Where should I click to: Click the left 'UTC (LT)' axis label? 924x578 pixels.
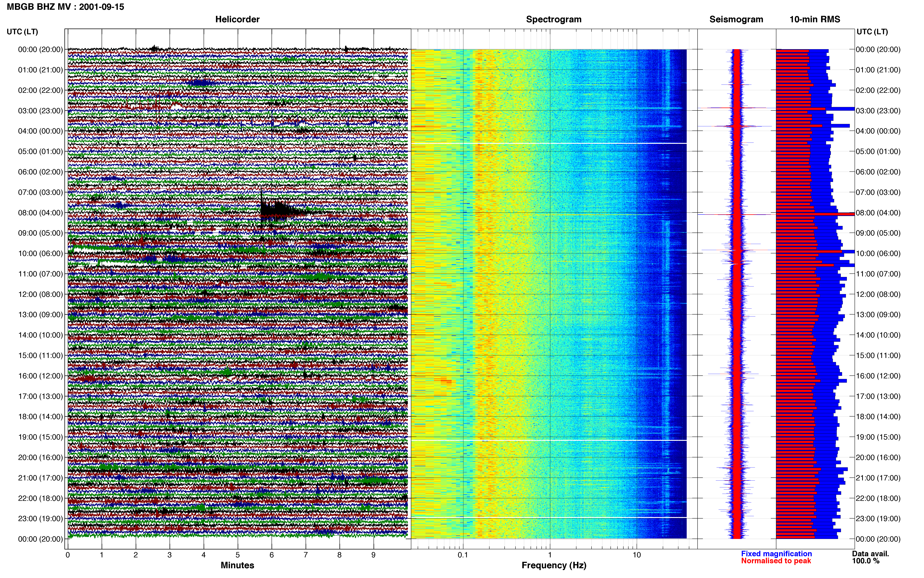pyautogui.click(x=22, y=31)
